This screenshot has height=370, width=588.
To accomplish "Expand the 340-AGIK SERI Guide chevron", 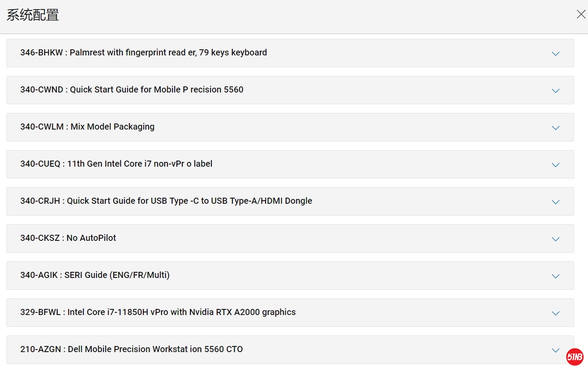I will tap(555, 276).
